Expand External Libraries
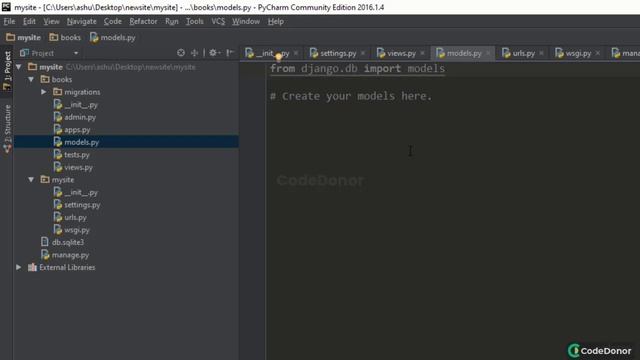640x360 pixels. pyautogui.click(x=19, y=267)
